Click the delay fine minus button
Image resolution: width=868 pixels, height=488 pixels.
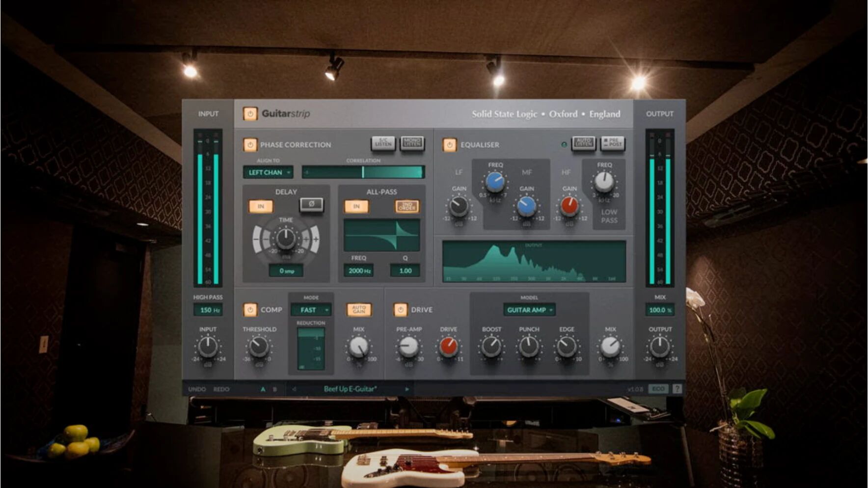(267, 239)
